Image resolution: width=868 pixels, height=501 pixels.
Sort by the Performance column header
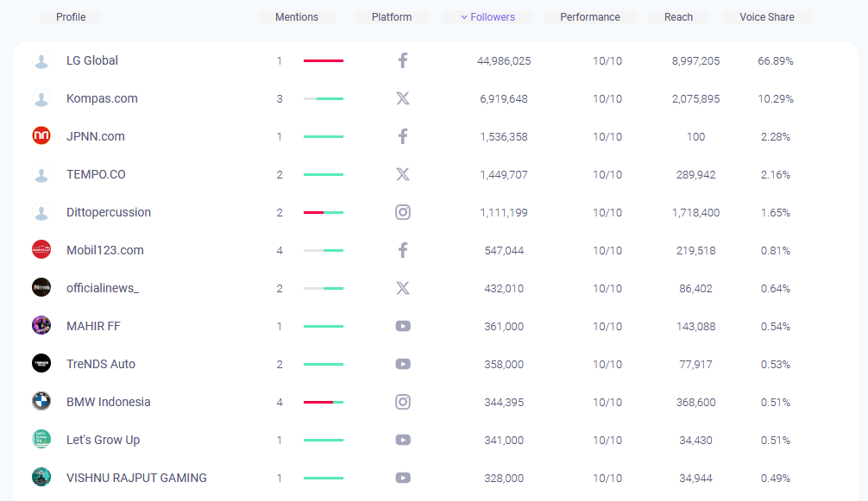tap(590, 17)
